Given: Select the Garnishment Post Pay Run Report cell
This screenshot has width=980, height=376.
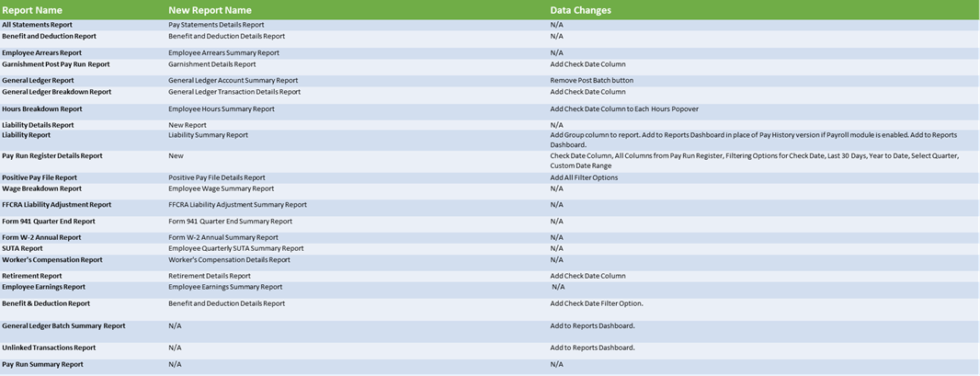Looking at the screenshot, I should (x=56, y=64).
